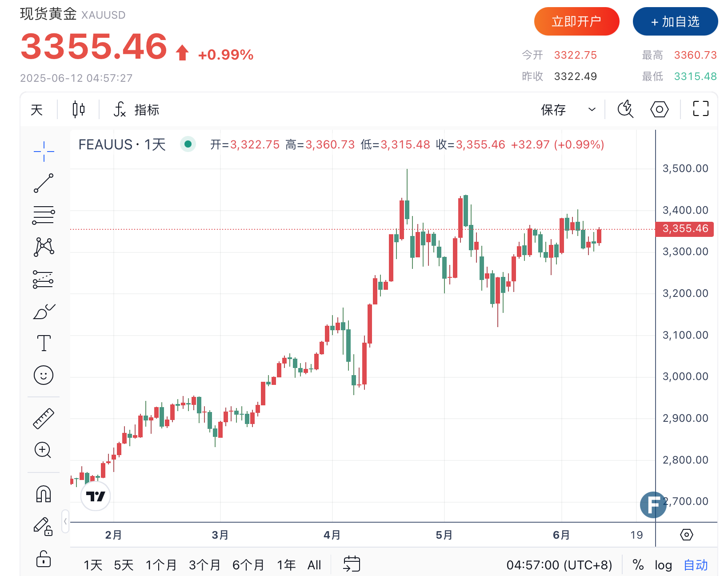Select the 3个月 time range

point(204,565)
